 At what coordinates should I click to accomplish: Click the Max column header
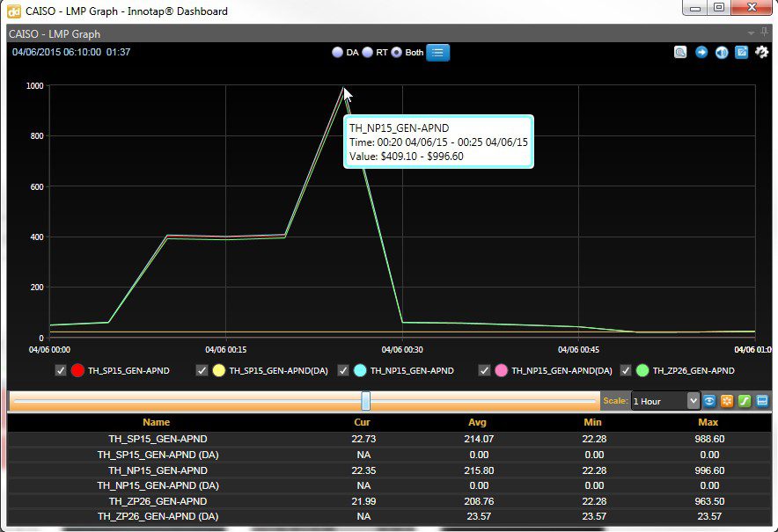pyautogui.click(x=708, y=422)
